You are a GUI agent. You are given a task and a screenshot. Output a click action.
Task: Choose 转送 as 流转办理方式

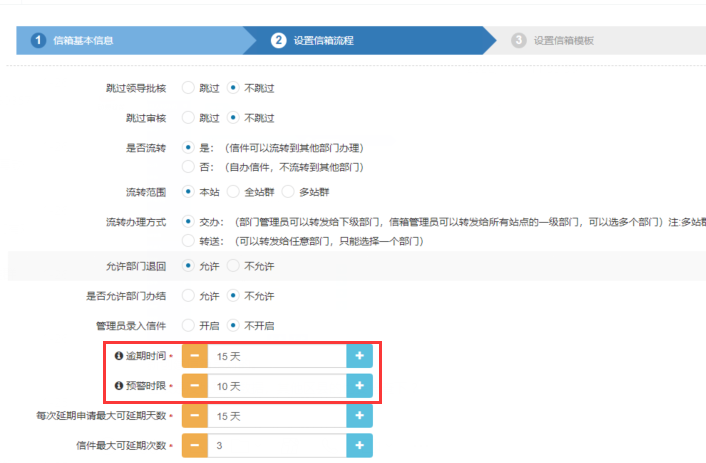tap(187, 240)
